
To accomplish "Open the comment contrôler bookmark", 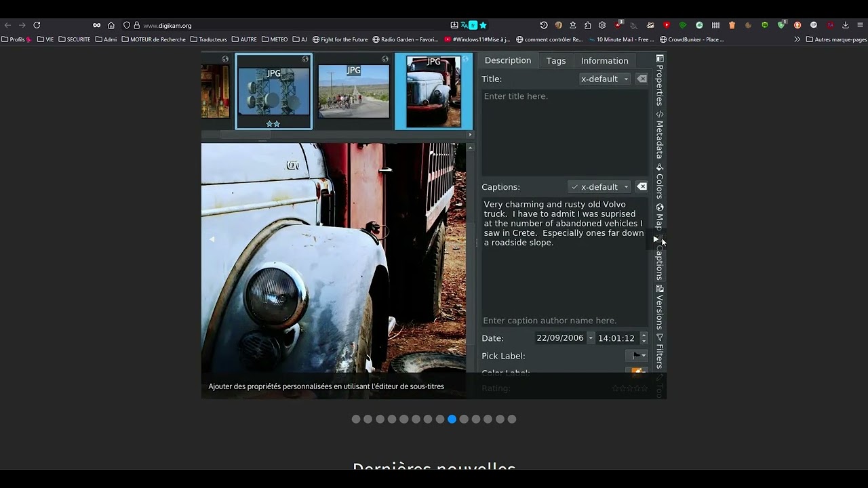I will (x=549, y=39).
